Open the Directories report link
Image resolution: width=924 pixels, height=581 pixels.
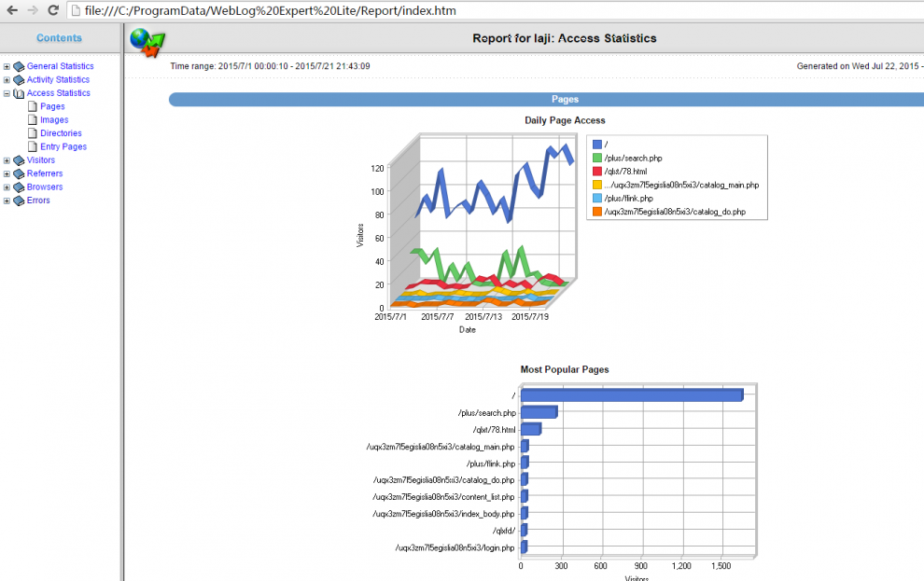pyautogui.click(x=61, y=133)
